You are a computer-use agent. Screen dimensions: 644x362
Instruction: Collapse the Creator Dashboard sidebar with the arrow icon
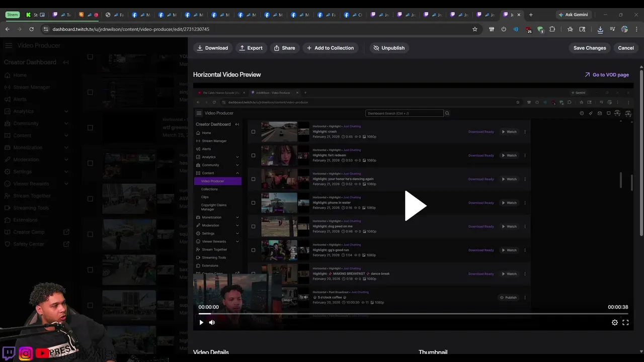point(66,62)
